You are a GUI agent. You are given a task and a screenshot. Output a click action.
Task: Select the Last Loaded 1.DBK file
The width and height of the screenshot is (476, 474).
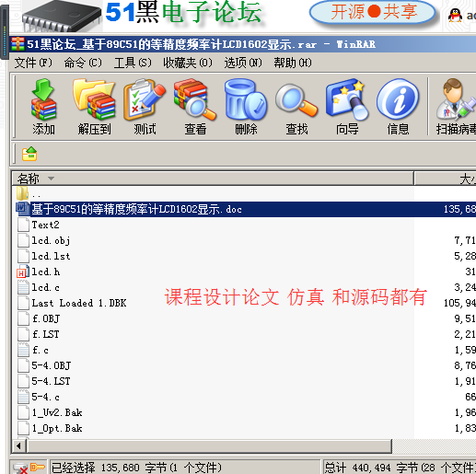[79, 303]
